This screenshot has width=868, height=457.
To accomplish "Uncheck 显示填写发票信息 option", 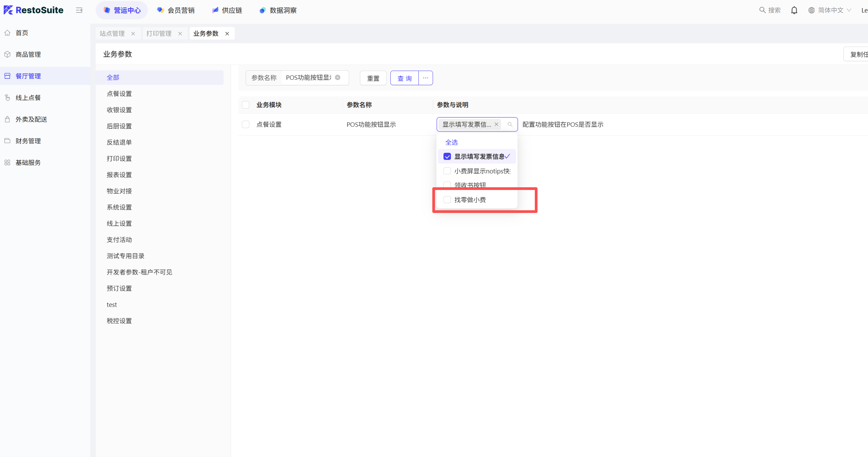I will click(447, 157).
